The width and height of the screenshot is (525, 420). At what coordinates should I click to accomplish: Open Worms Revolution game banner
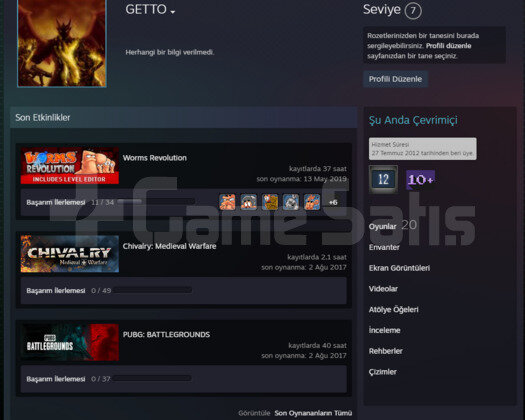coord(70,165)
